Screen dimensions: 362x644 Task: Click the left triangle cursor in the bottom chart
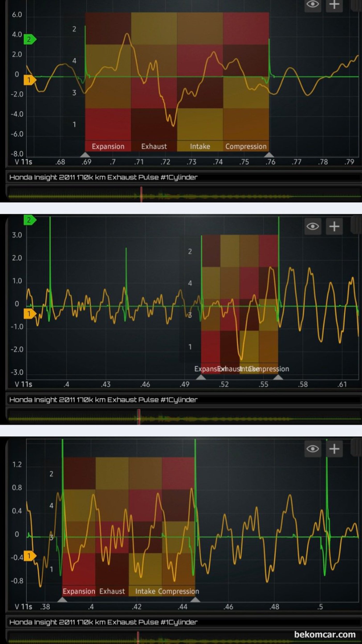(x=62, y=599)
